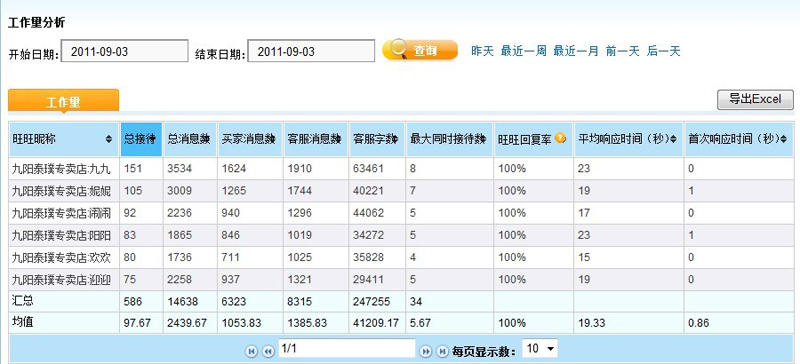Click the 昨天 link

click(482, 51)
